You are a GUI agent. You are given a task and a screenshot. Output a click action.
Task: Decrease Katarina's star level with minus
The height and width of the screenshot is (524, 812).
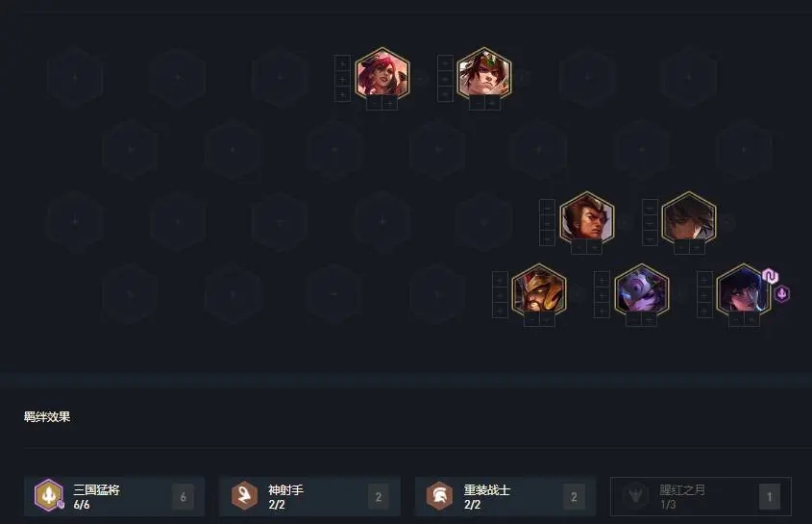pyautogui.click(x=375, y=103)
